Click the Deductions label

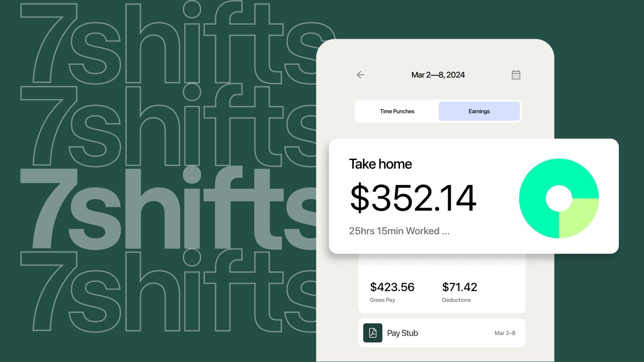(x=456, y=300)
